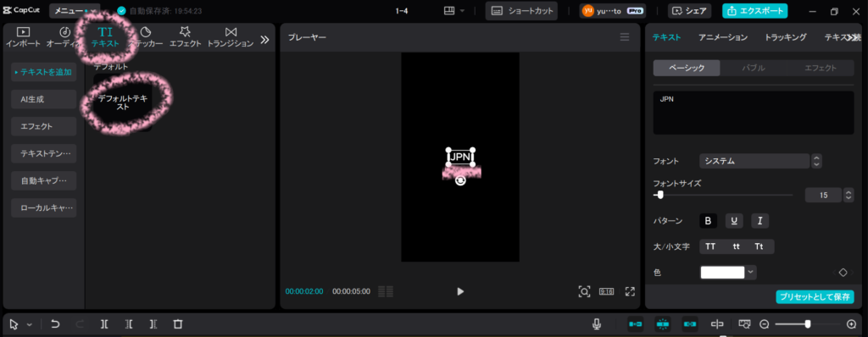The width and height of the screenshot is (868, 337).
Task: Click the font size value field 15
Action: (x=822, y=195)
